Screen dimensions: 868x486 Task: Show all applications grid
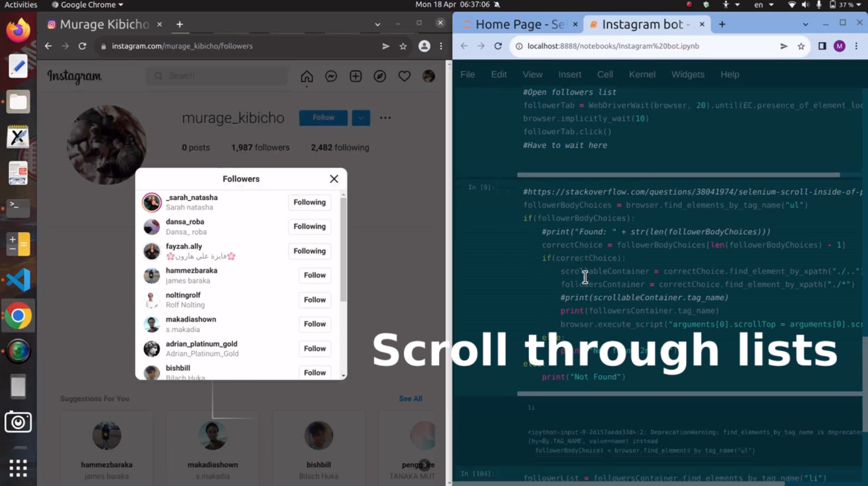point(18,468)
